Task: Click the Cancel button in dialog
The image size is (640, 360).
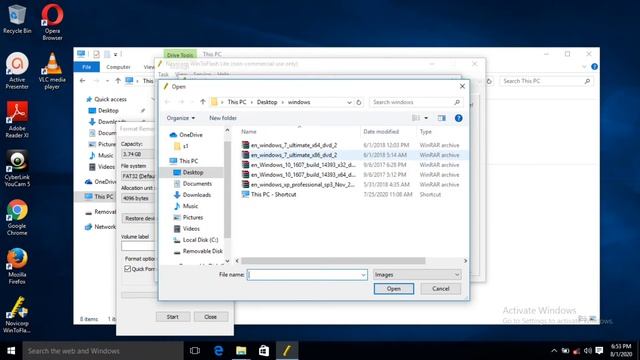Action: pyautogui.click(x=440, y=289)
